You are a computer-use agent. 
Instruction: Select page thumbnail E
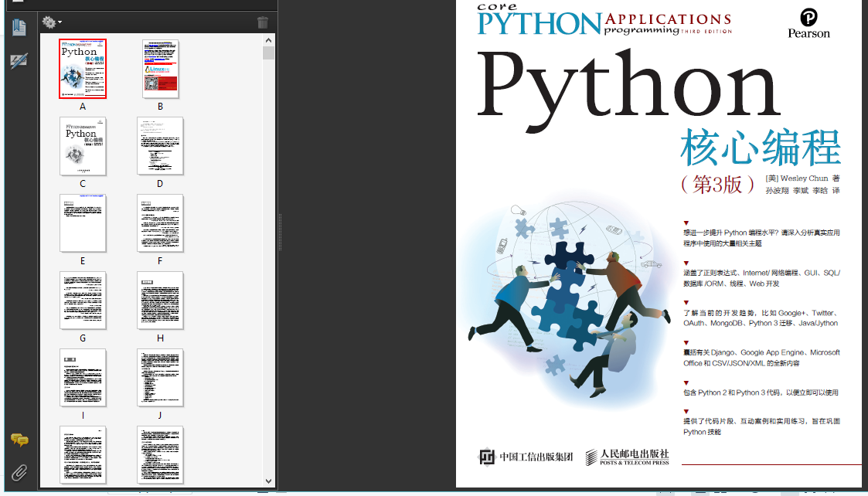pyautogui.click(x=83, y=223)
